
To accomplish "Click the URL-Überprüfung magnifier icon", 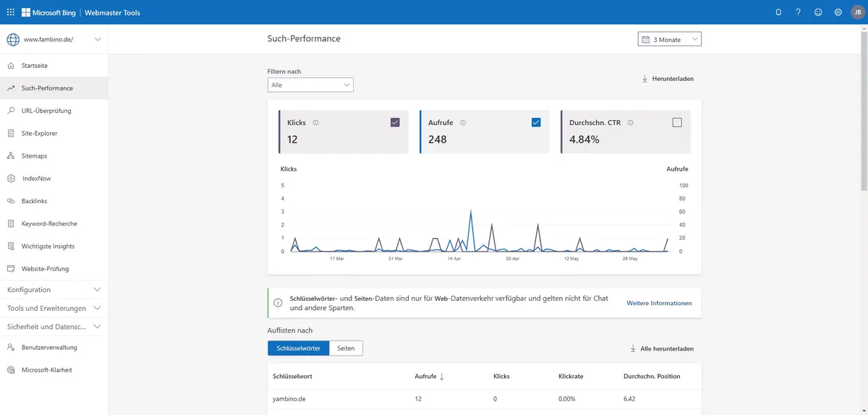I will [11, 111].
